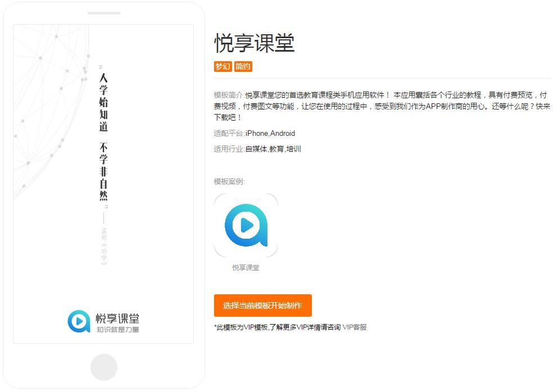The height and width of the screenshot is (392, 554).
Task: Click the large 悦享课堂 page title
Action: (x=255, y=43)
